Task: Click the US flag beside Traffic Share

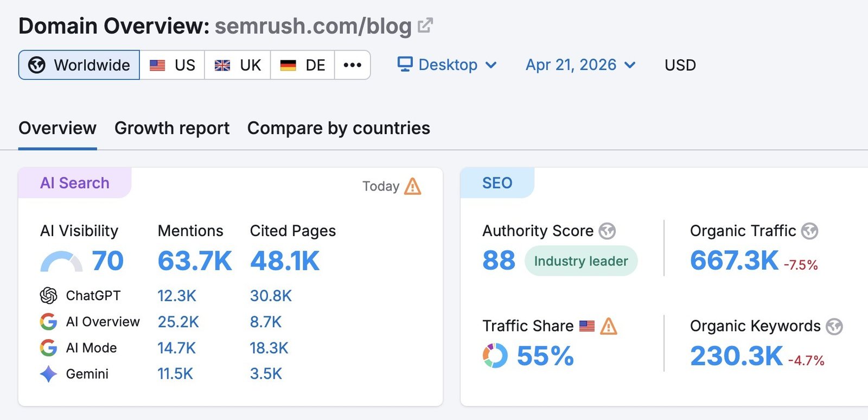Action: point(587,326)
